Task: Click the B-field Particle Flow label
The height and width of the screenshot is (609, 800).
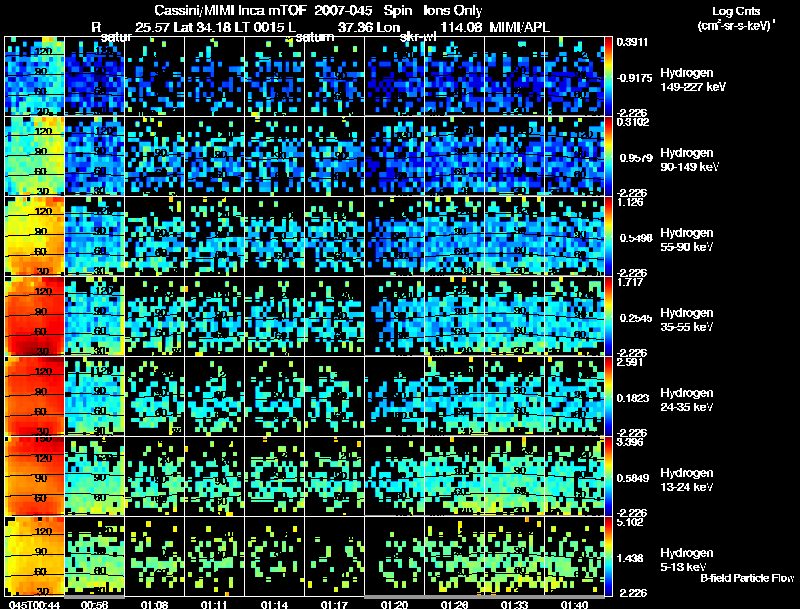Action: [747, 578]
